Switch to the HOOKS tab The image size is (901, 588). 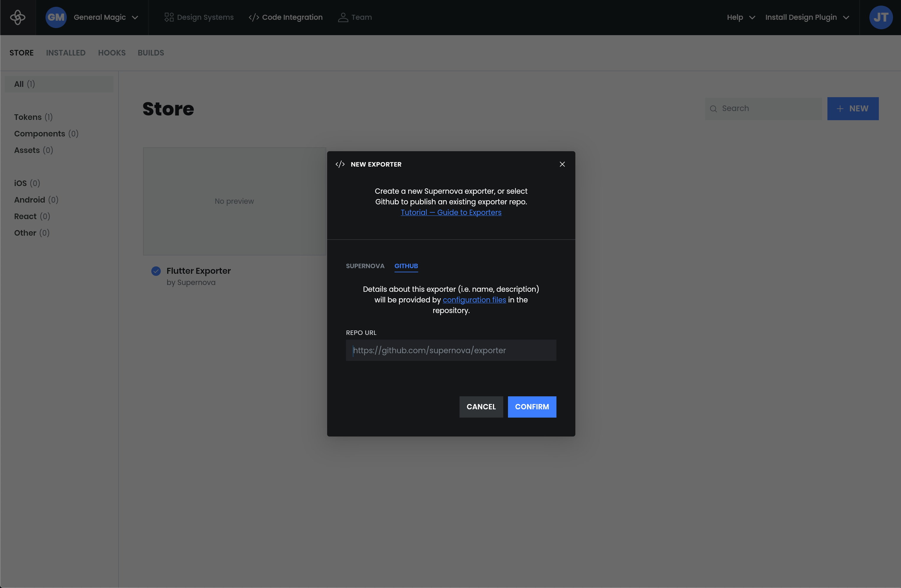click(x=112, y=53)
